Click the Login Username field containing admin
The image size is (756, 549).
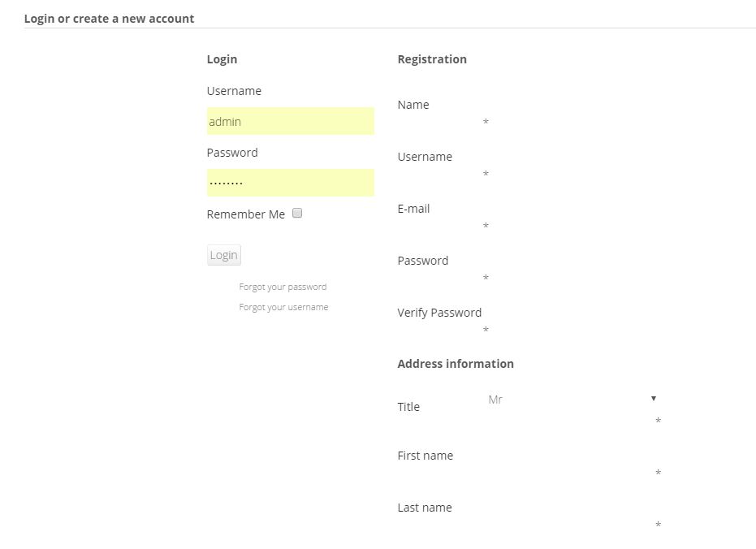[290, 122]
